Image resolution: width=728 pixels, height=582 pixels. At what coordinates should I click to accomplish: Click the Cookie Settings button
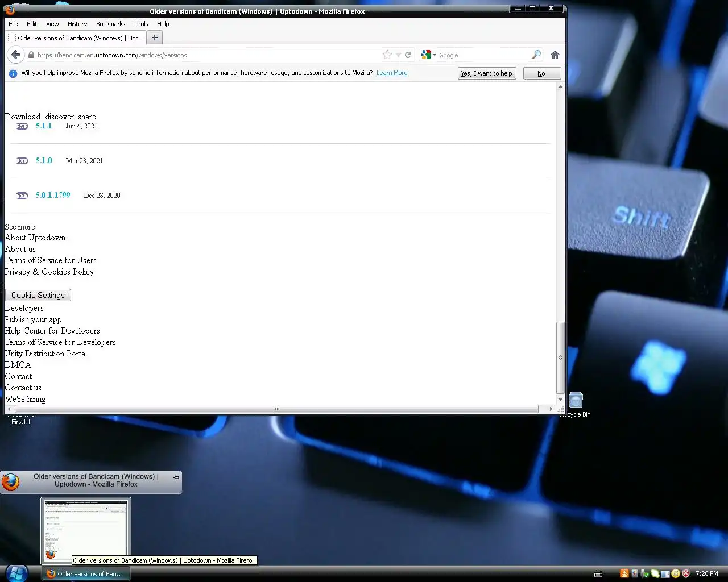pos(38,295)
